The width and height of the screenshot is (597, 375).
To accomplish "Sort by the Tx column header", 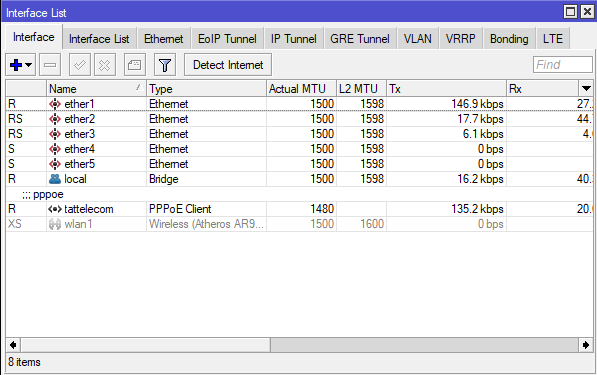I will [446, 89].
